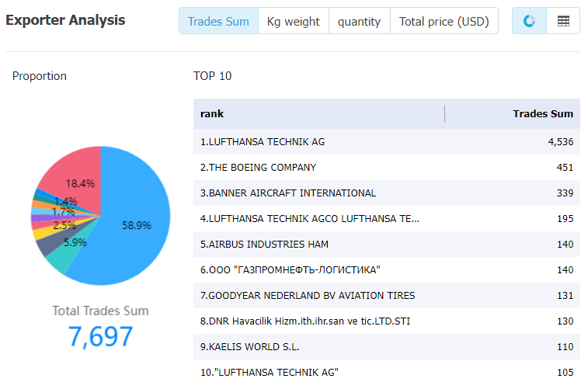Viewport: 588px width, 382px height.
Task: Click the 195 trades value
Action: click(x=565, y=218)
